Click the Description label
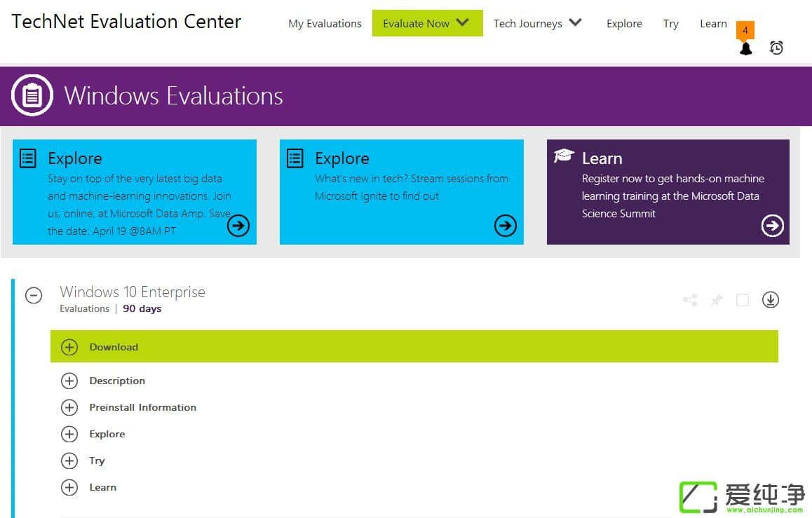The width and height of the screenshot is (812, 518). [x=117, y=381]
